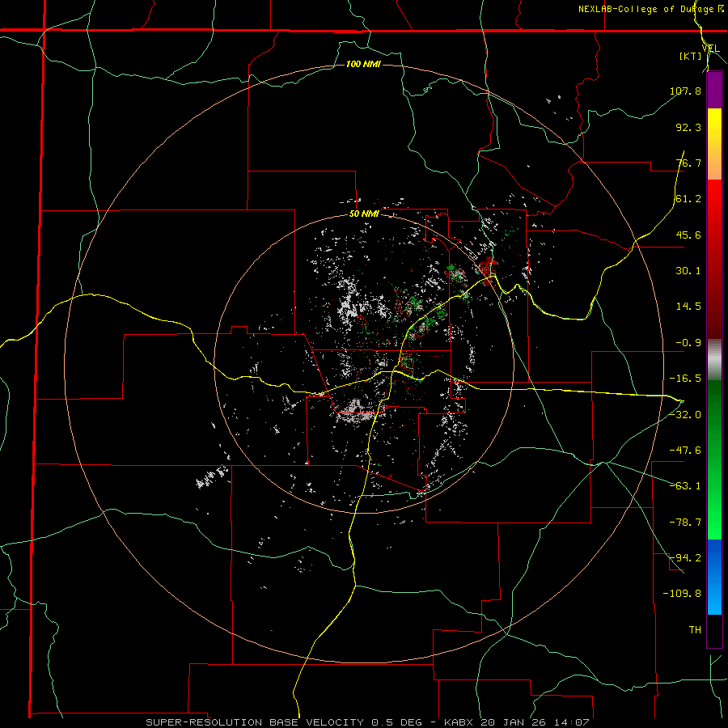Click the TH legend label
Viewport: 728px width, 728px height.
tap(695, 630)
